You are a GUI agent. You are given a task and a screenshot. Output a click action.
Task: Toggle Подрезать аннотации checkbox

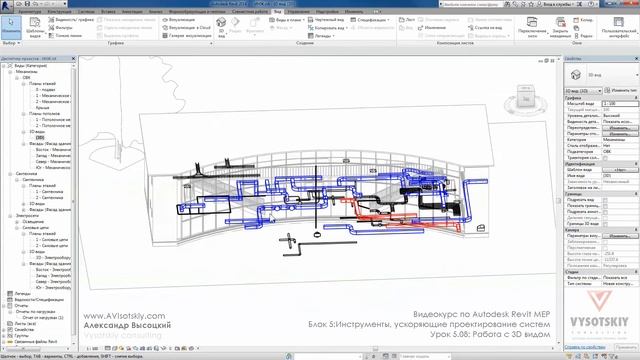605,212
